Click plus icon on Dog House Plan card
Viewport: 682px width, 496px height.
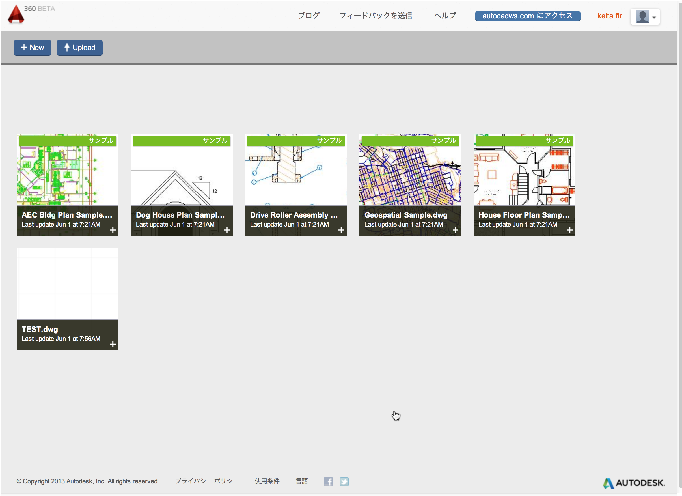coord(227,230)
